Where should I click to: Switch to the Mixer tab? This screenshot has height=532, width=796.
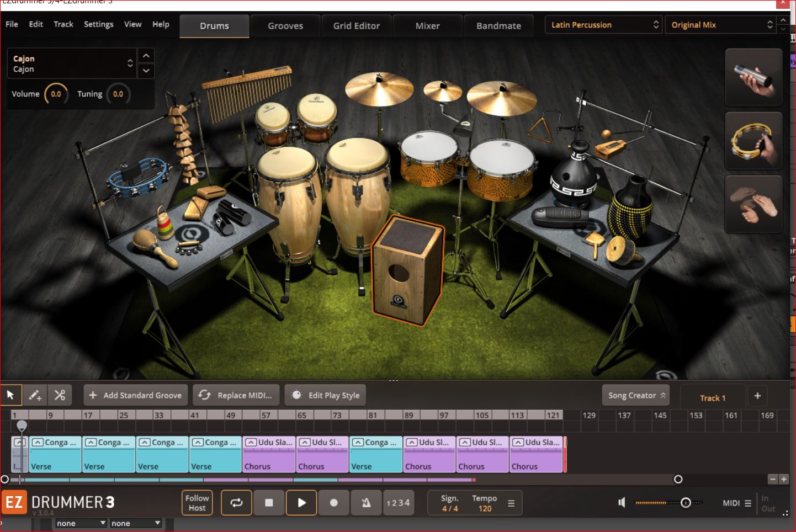(427, 26)
